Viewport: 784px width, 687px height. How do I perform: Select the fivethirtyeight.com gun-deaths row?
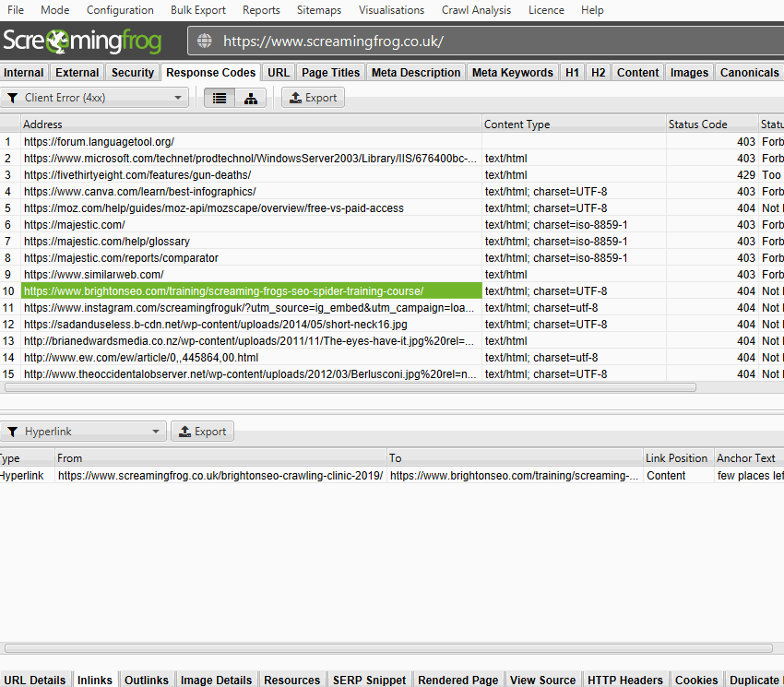[x=137, y=175]
